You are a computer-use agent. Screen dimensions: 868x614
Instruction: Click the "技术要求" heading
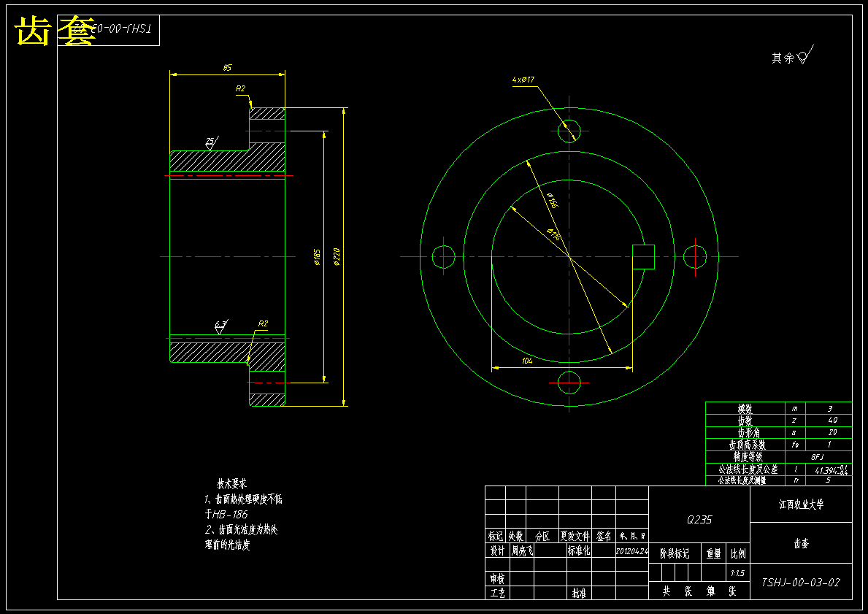click(232, 484)
